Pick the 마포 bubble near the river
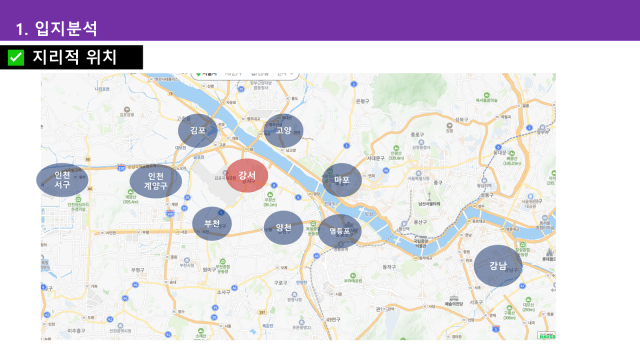 pyautogui.click(x=342, y=180)
